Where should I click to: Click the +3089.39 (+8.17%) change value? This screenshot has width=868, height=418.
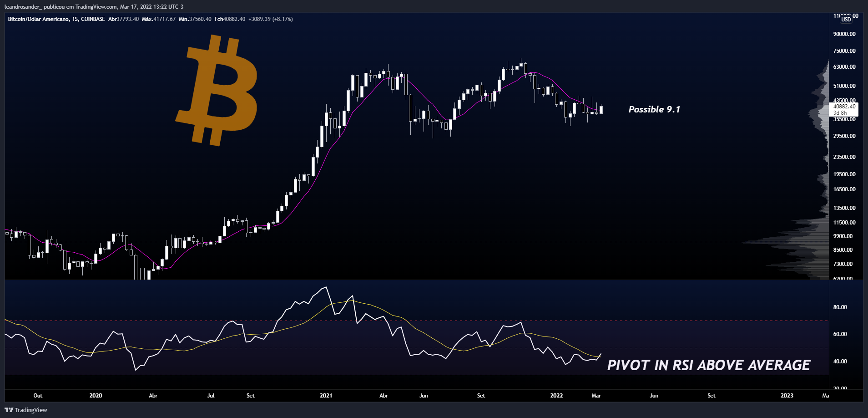click(271, 19)
